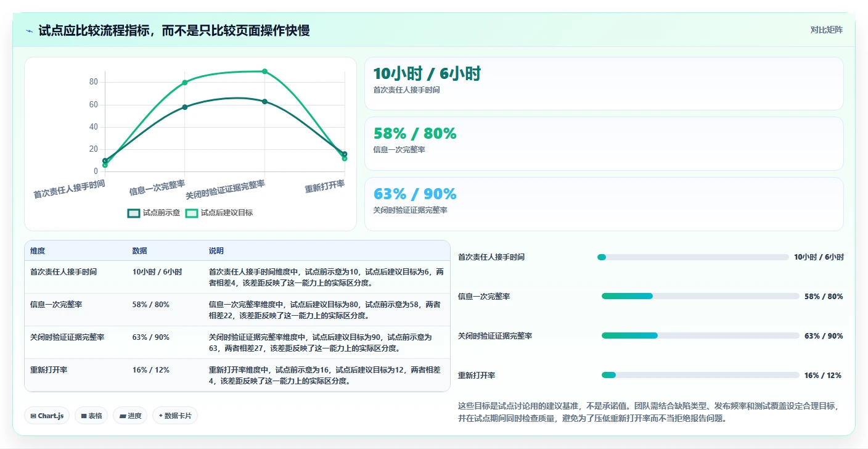Image resolution: width=868 pixels, height=449 pixels.
Task: Click the 对比矩阵 label in the header
Action: [x=826, y=30]
